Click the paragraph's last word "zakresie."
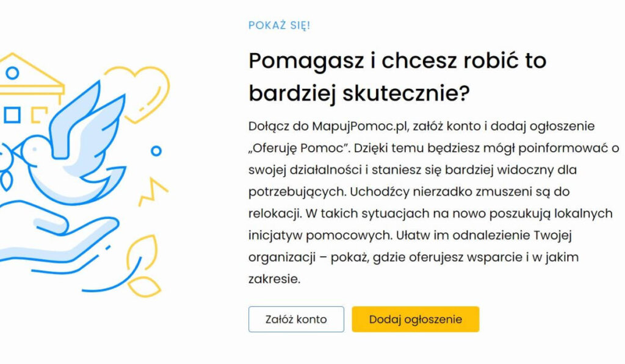The height and width of the screenshot is (364, 625). [274, 279]
